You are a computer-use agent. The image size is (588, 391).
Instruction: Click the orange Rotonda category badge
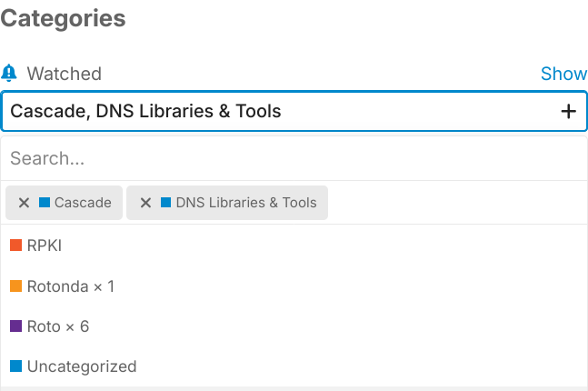pos(15,286)
